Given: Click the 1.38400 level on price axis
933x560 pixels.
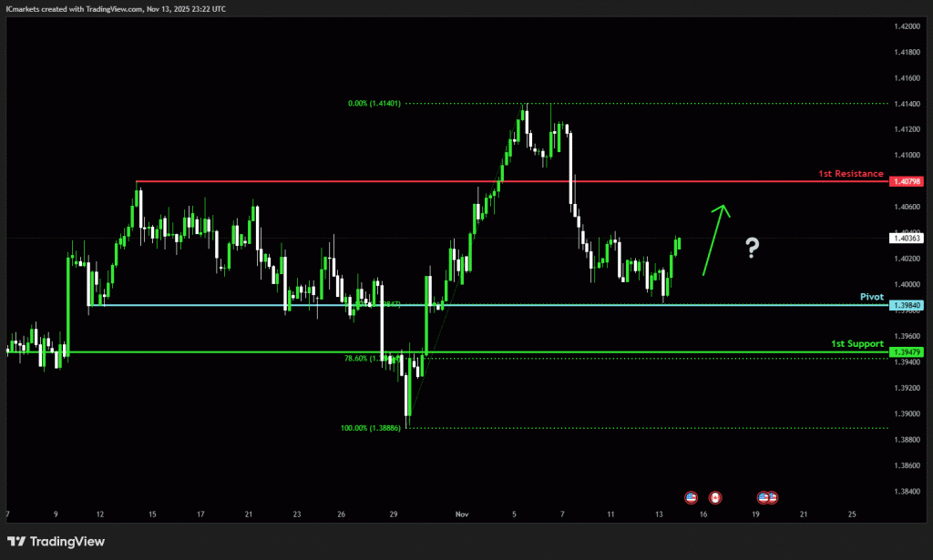Looking at the screenshot, I should (x=907, y=492).
